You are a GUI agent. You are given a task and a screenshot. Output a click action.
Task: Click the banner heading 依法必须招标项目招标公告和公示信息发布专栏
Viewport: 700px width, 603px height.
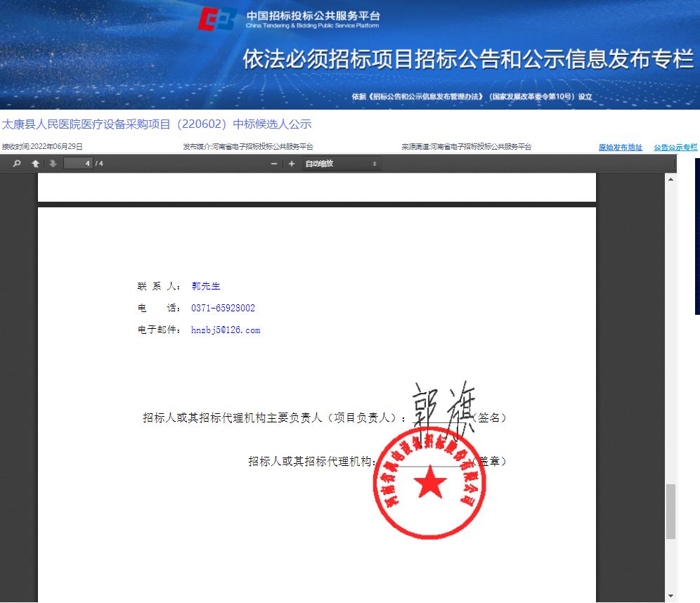468,60
